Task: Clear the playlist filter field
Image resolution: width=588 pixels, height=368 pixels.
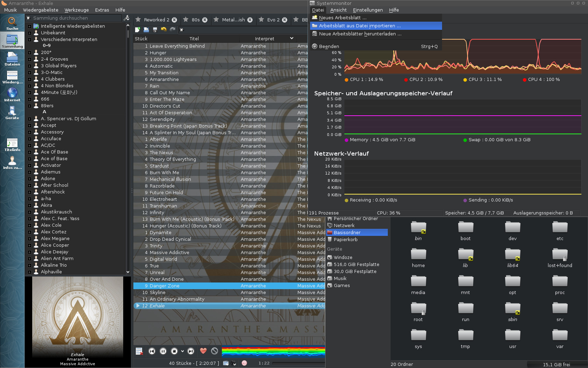Action: pyautogui.click(x=181, y=30)
